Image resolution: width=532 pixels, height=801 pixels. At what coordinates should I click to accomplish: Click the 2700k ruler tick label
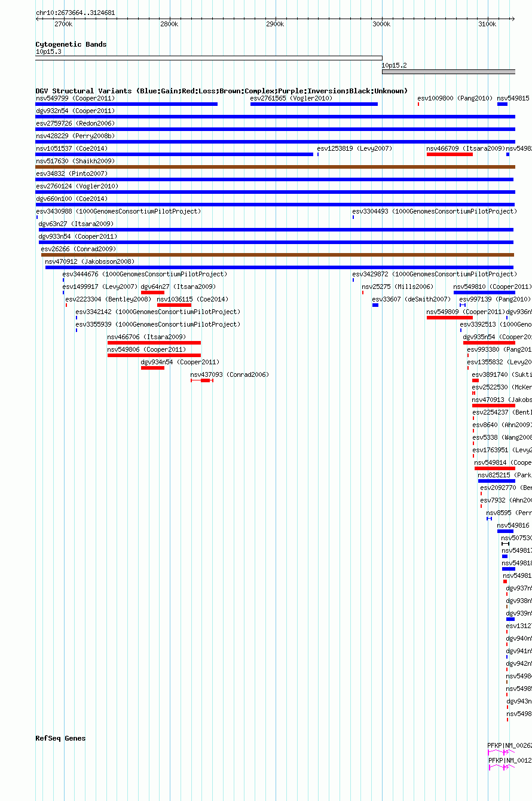tap(63, 25)
